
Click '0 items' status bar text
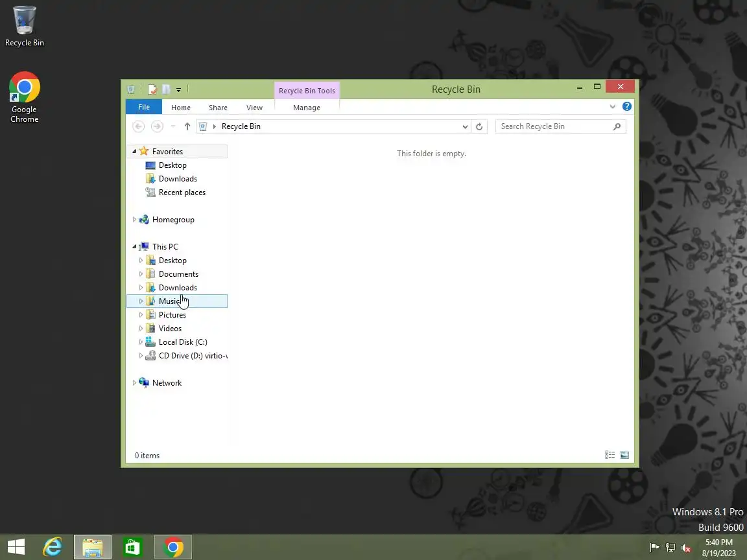tap(147, 456)
